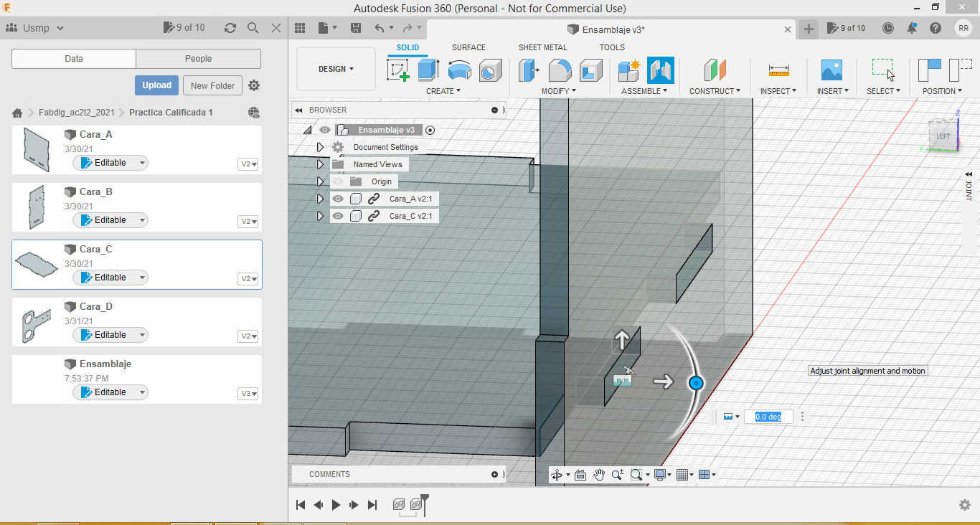Screen dimensions: 980x525
Task: Click the Save icon in the toolbar
Action: [356, 28]
